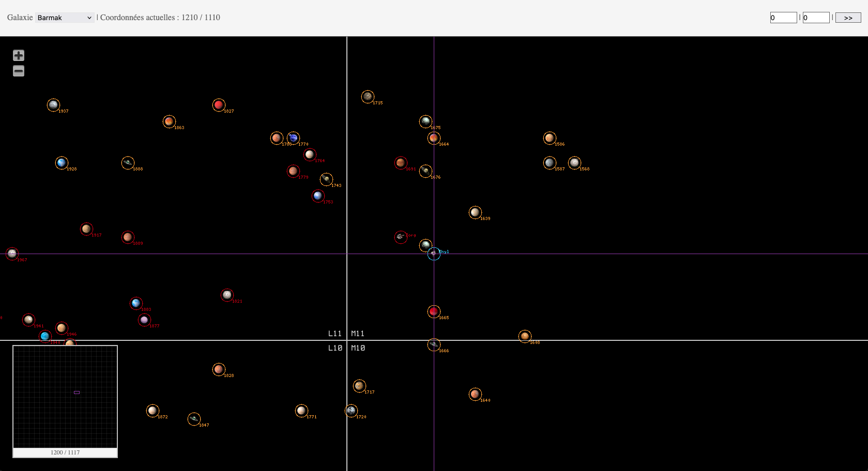Open the Galaxie dropdown showing Barmak
Viewport: 868px width, 471px height.
[x=65, y=18]
